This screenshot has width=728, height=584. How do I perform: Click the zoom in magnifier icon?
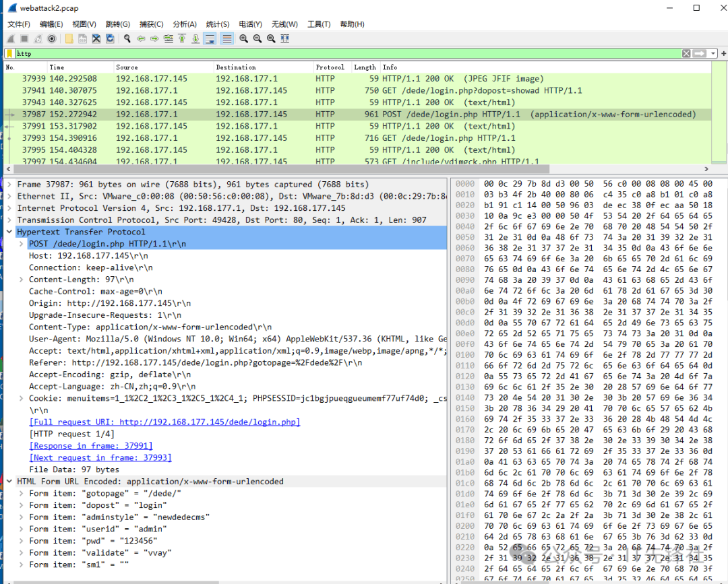coord(243,38)
